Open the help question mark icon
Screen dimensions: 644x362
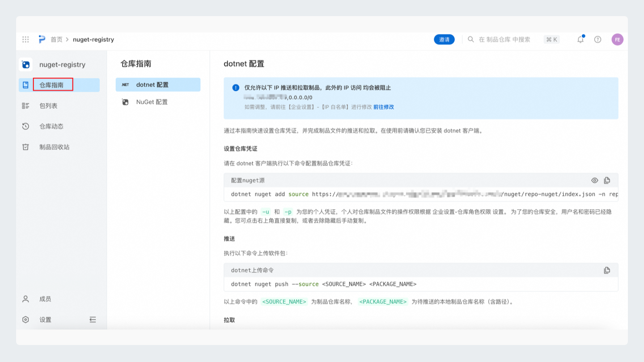coord(597,39)
